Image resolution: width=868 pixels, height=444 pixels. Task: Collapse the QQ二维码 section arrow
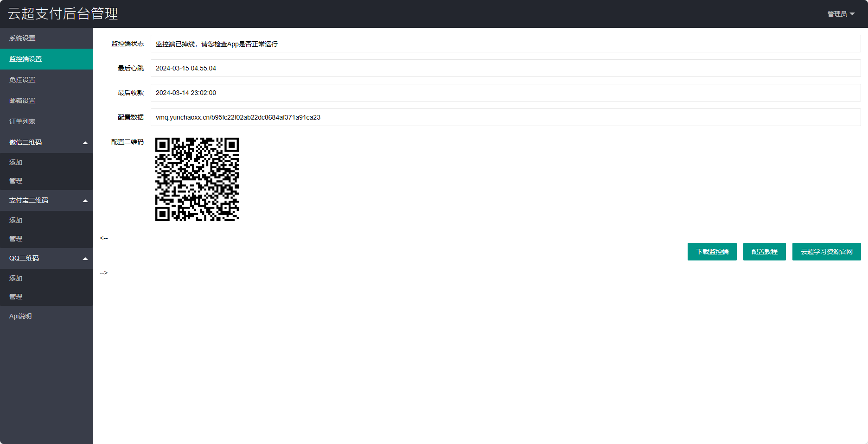pos(85,259)
